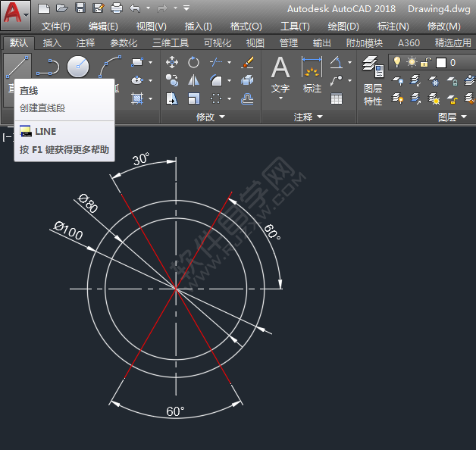Click the white layer color swatch
Viewport: 476px width, 450px height.
[440, 62]
